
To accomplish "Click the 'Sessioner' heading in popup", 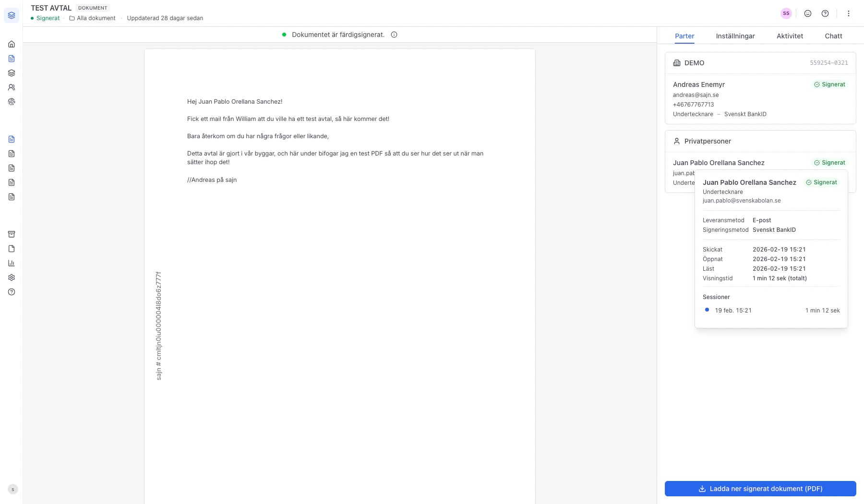I will 716,297.
